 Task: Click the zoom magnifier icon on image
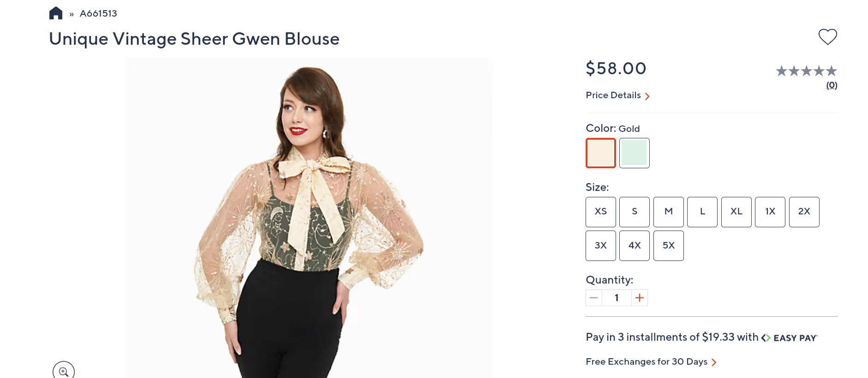coord(64,371)
